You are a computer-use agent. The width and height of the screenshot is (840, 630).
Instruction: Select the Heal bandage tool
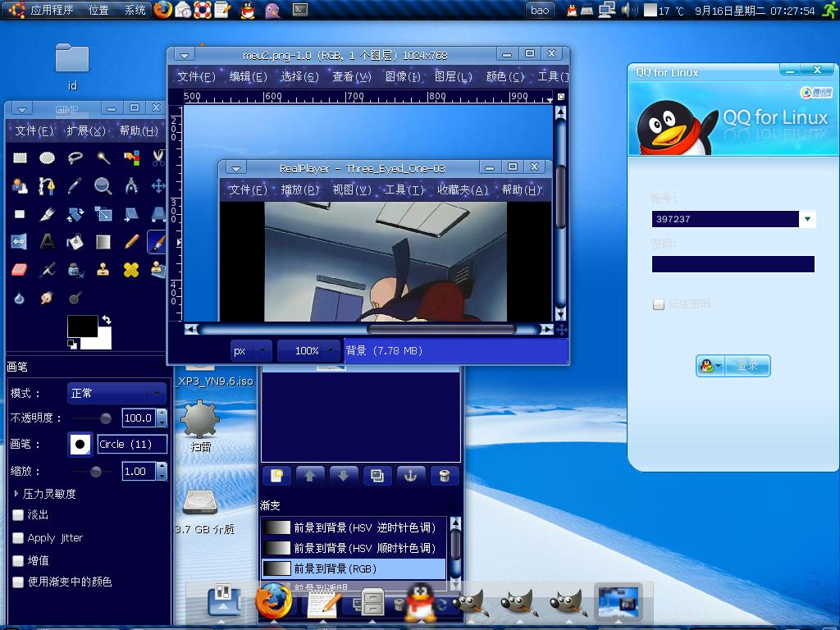(131, 269)
